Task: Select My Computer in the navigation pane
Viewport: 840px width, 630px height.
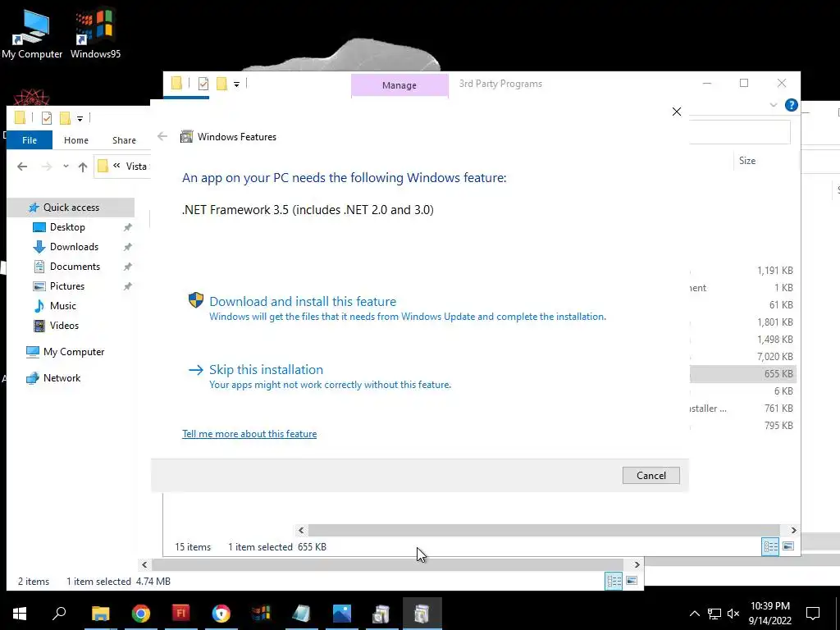Action: (x=73, y=352)
